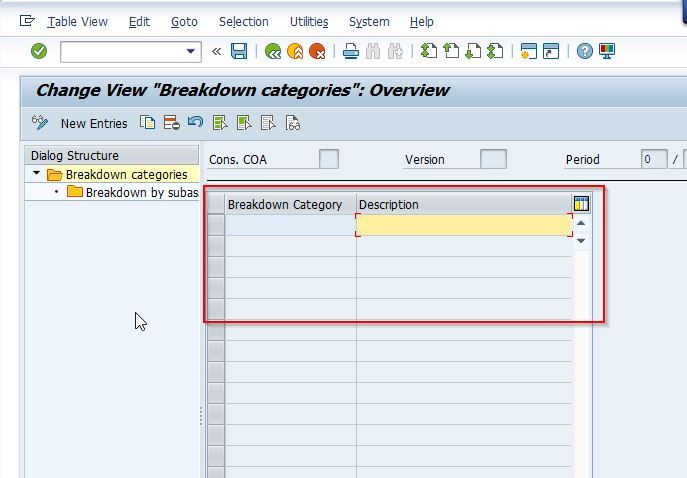Open Customize Local Layout monitor icon
This screenshot has width=687, height=478.
(607, 51)
